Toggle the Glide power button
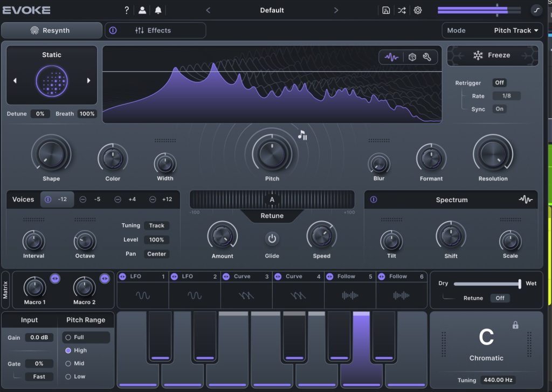This screenshot has height=392, width=552. 272,238
